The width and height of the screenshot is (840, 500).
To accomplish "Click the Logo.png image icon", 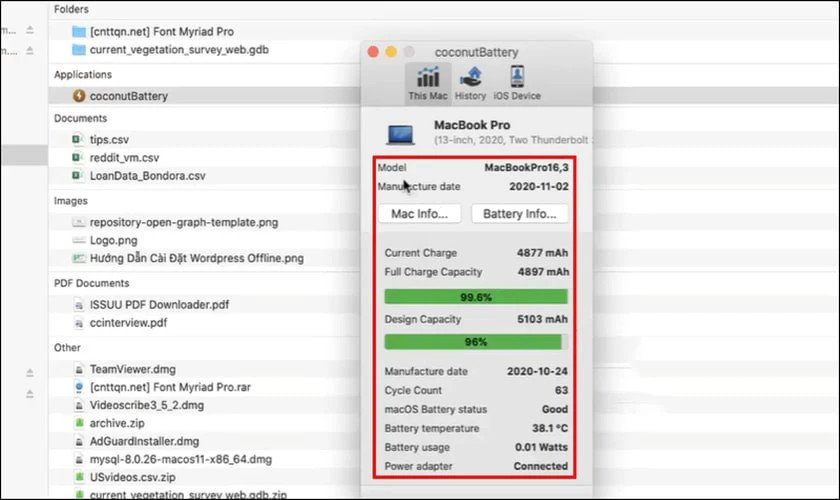I will tap(80, 241).
